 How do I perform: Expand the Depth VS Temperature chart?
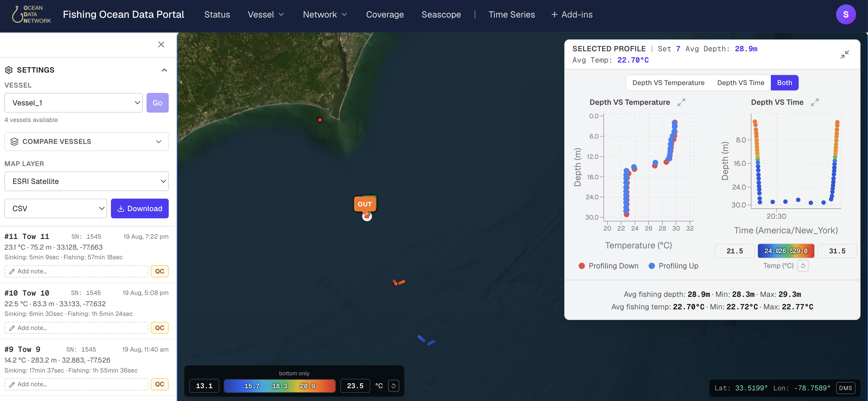pyautogui.click(x=681, y=102)
